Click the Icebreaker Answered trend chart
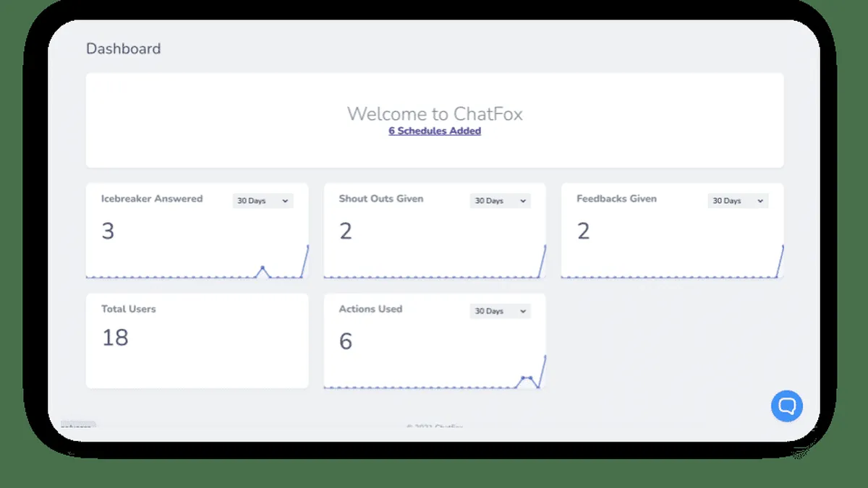 pos(197,262)
